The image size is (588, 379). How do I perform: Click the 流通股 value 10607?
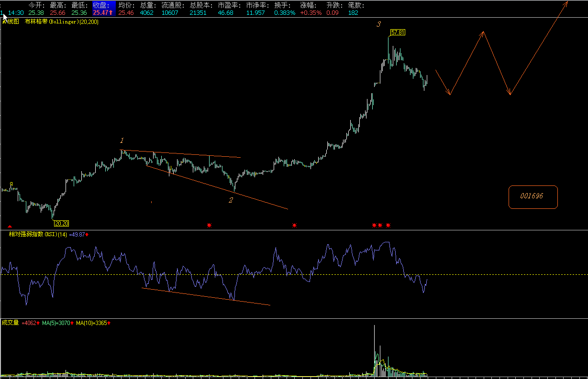170,13
